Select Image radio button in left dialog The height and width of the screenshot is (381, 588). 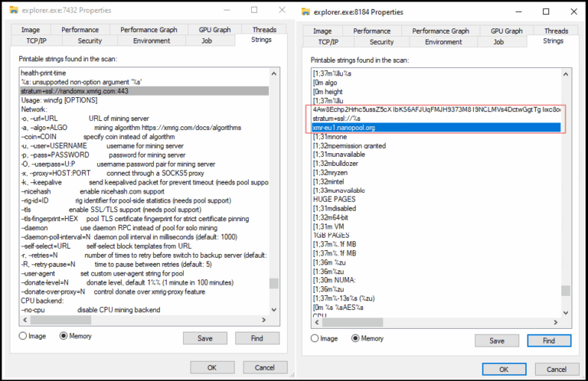click(24, 337)
